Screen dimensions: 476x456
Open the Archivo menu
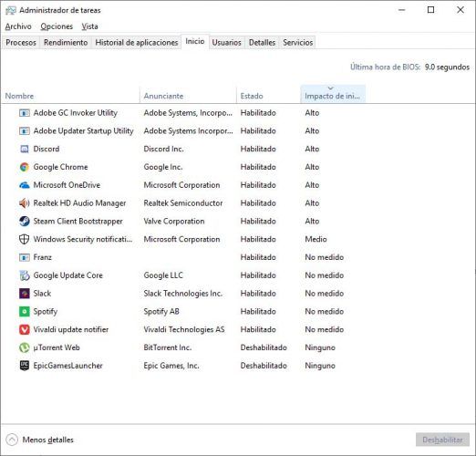coord(18,26)
